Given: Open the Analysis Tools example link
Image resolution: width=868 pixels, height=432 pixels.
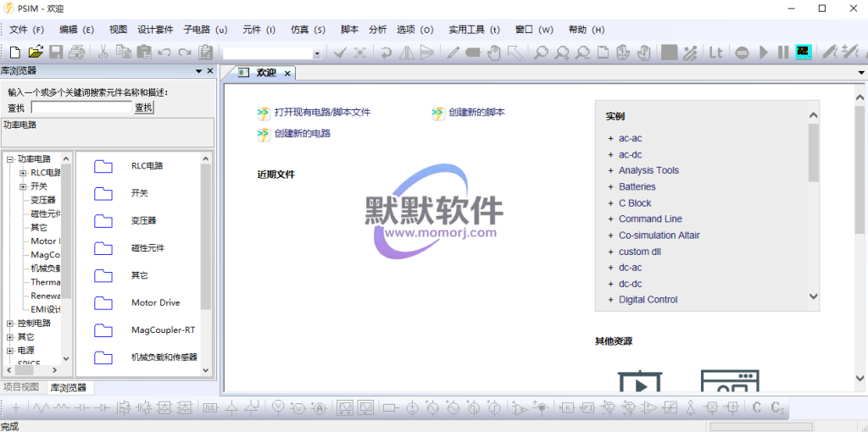Looking at the screenshot, I should (x=648, y=170).
